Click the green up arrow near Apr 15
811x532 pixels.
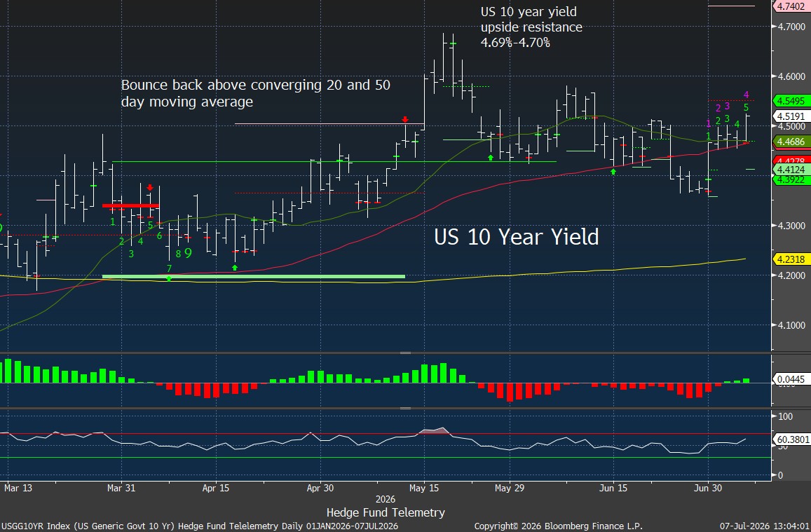click(x=235, y=267)
